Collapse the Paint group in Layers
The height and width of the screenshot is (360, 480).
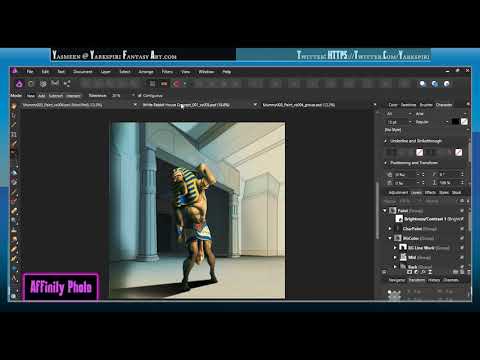(x=385, y=211)
